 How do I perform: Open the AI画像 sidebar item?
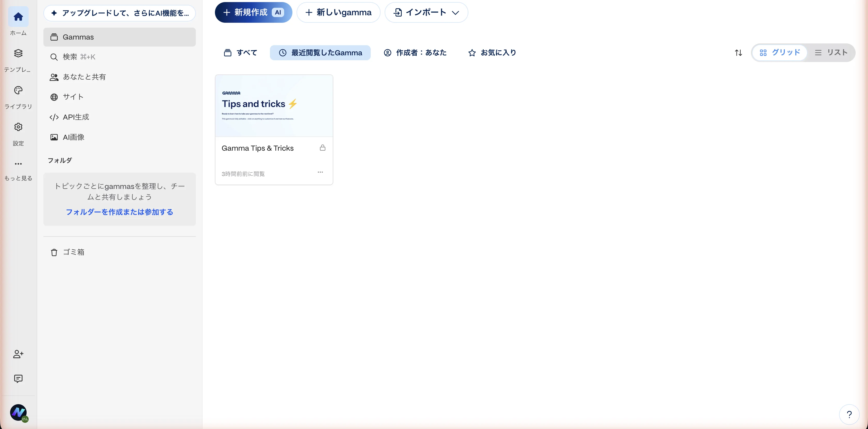pos(119,137)
